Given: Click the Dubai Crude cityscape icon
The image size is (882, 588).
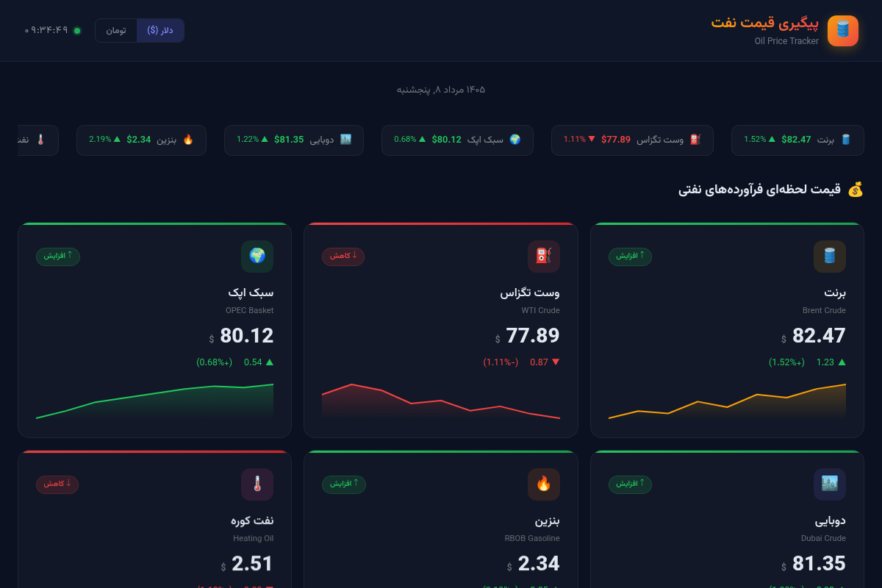Looking at the screenshot, I should [830, 484].
